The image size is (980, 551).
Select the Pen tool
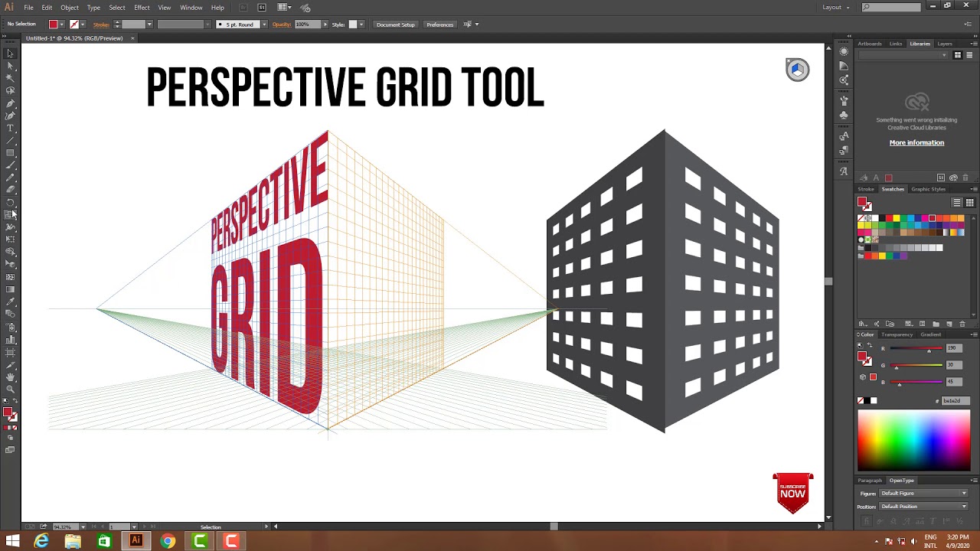10,103
